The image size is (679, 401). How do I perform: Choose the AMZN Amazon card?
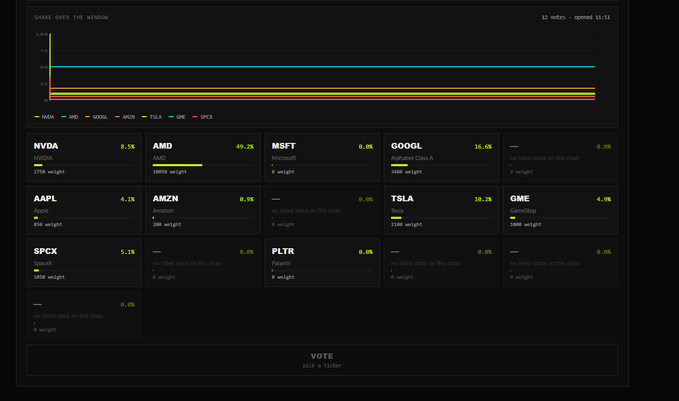click(203, 210)
